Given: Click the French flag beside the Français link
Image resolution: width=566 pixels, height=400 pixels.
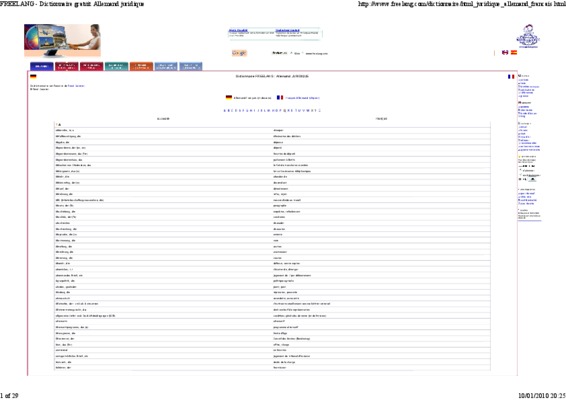Looking at the screenshot, I should point(280,97).
